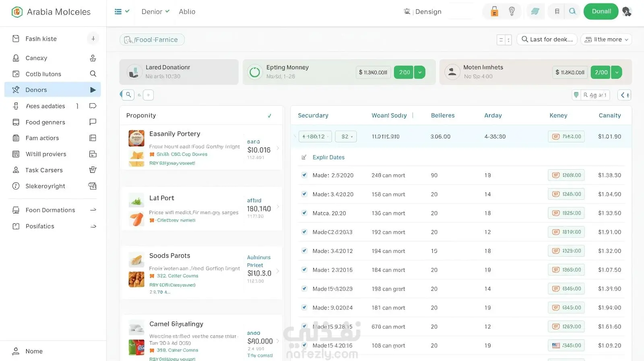This screenshot has width=644, height=361.
Task: Toggle the checkbox in the 192 can mort row
Action: (304, 232)
